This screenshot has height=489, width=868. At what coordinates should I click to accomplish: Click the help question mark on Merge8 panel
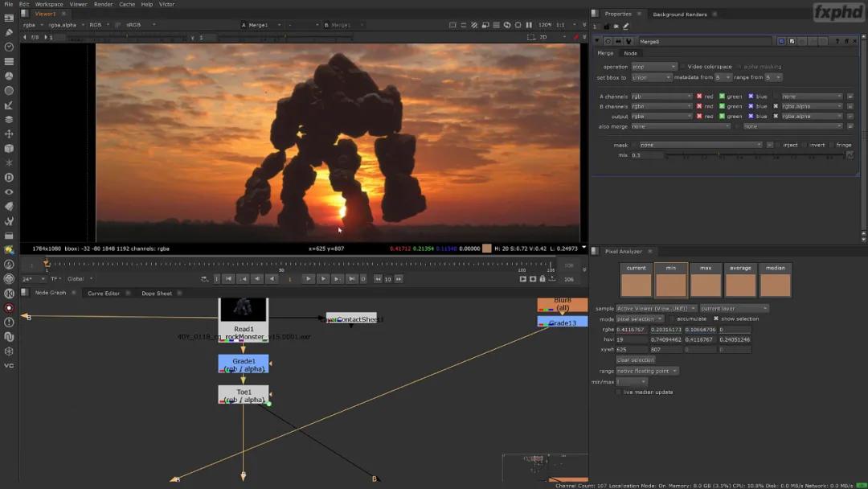coord(837,41)
